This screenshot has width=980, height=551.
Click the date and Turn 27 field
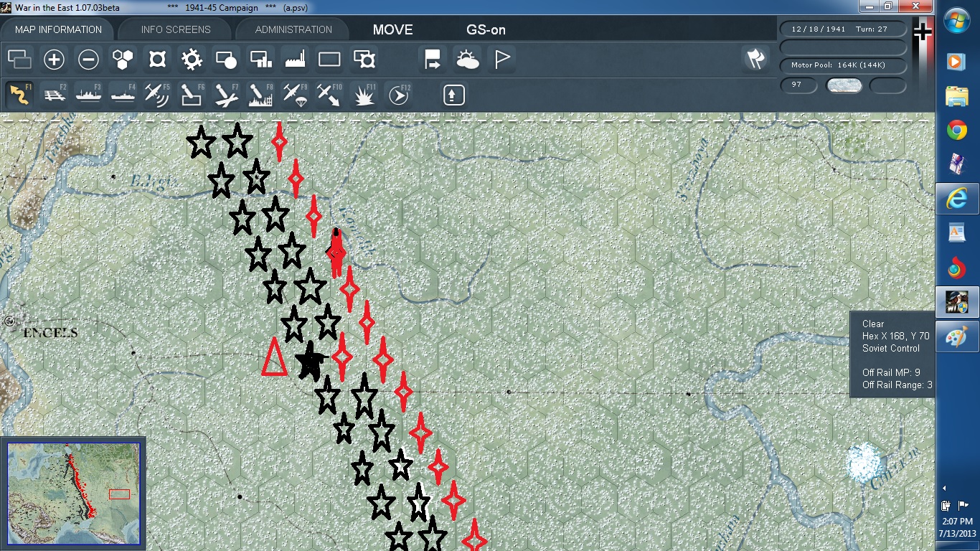click(x=843, y=29)
